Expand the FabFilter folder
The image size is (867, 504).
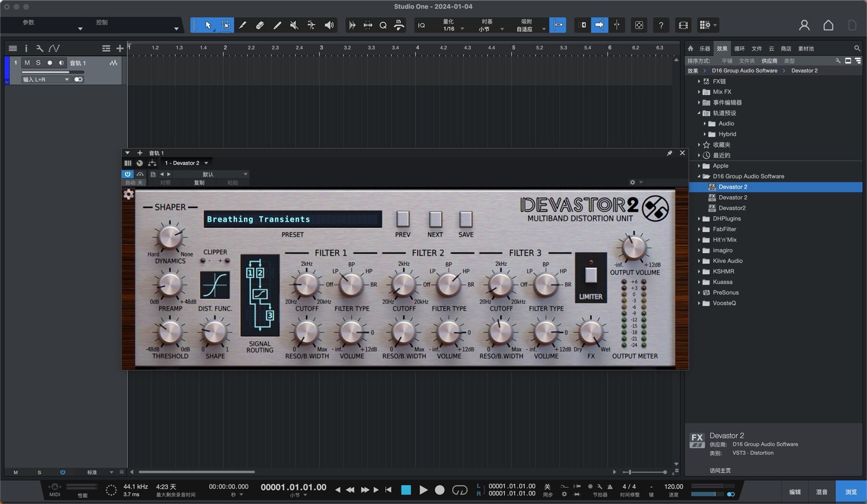699,229
